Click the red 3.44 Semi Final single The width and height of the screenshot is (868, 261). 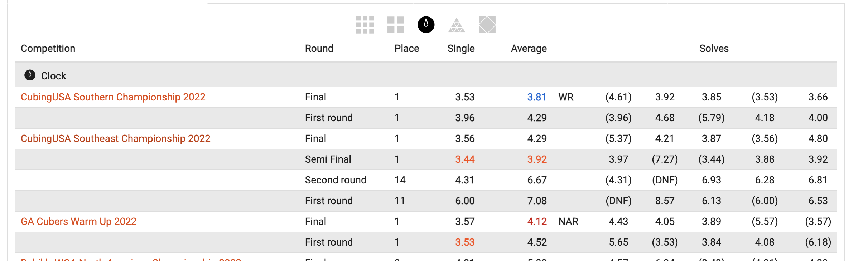tap(465, 159)
